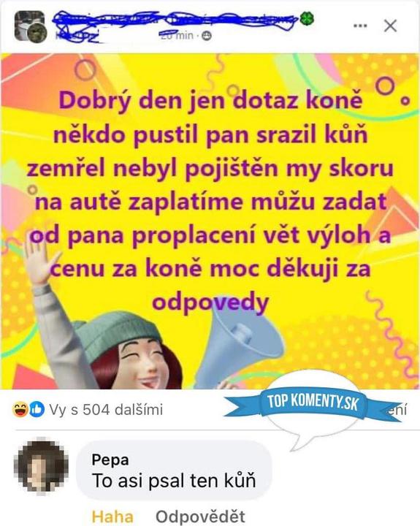The image size is (420, 526).
Task: Click the '20 min' post timestamp
Action: [x=177, y=35]
